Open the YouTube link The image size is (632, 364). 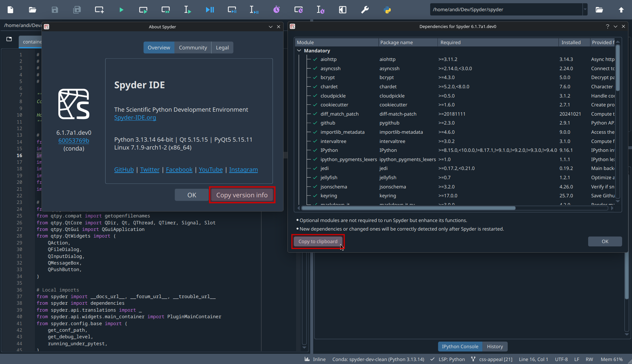(x=211, y=170)
